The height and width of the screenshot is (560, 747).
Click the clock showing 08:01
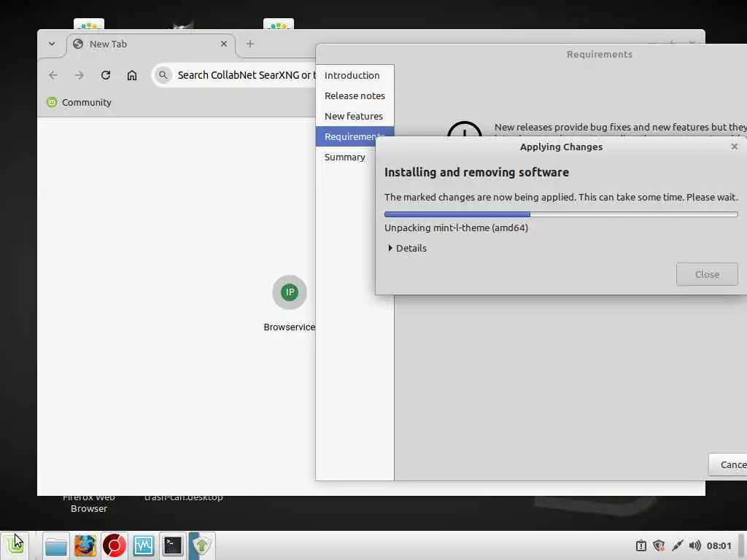coord(719,545)
